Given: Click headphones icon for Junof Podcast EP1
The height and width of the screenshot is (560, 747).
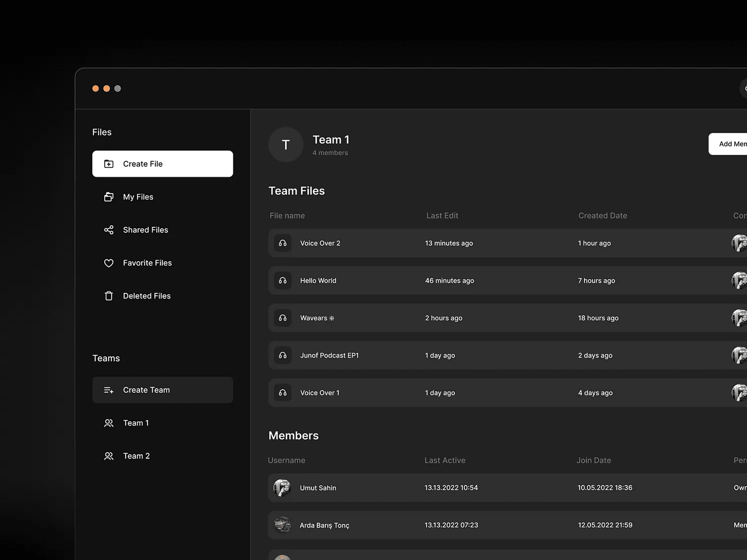Looking at the screenshot, I should tap(283, 355).
